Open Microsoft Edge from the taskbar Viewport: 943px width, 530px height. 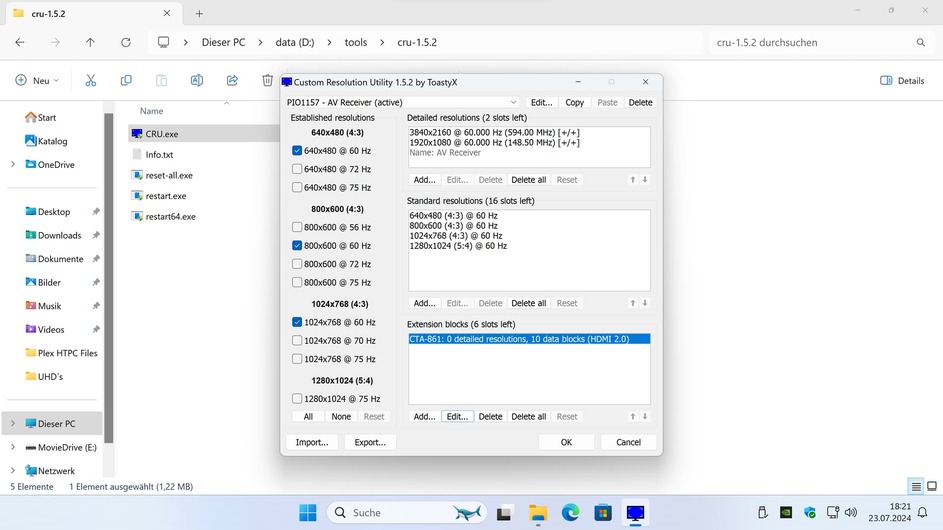pos(570,513)
